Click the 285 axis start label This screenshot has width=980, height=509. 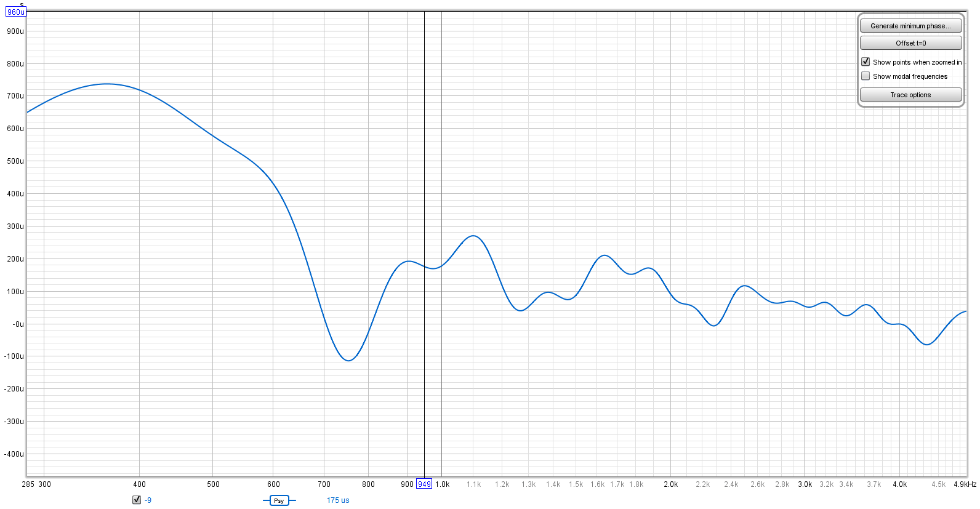click(28, 484)
